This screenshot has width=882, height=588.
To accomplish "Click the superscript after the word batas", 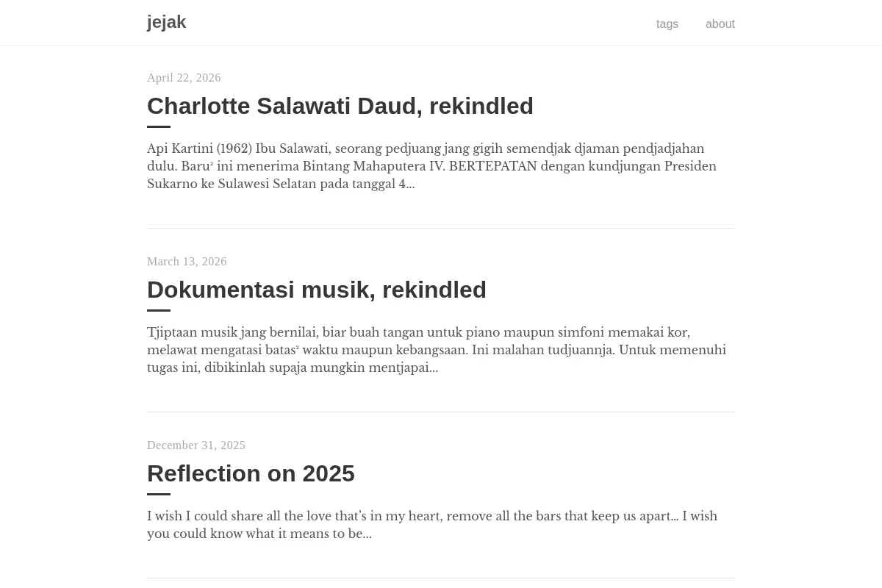I will click(x=298, y=348).
